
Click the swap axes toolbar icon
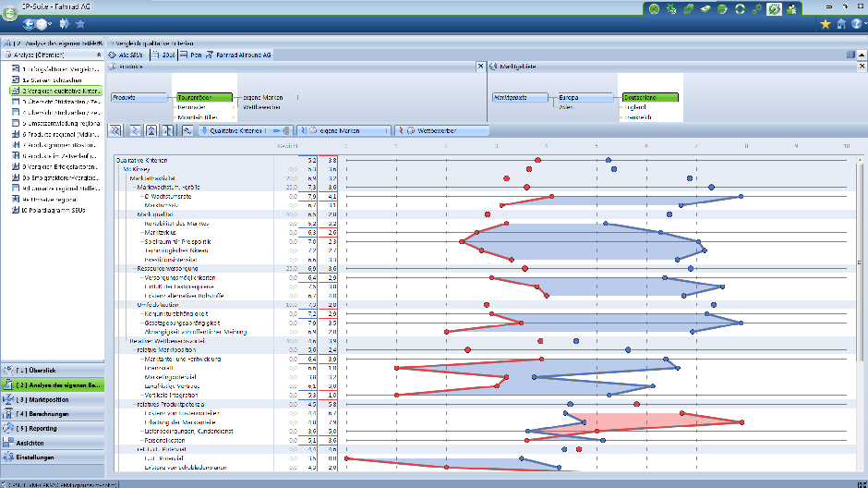coord(187,130)
